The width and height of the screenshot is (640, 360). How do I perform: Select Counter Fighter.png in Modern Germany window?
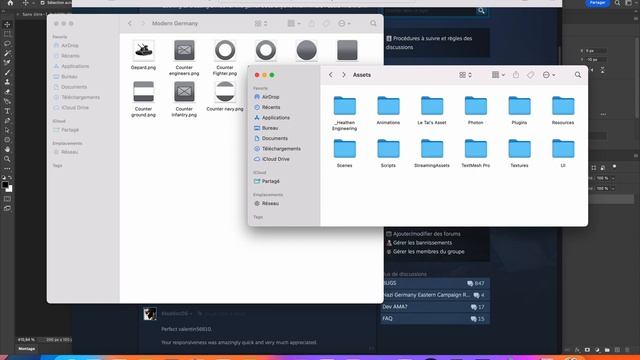click(x=225, y=58)
